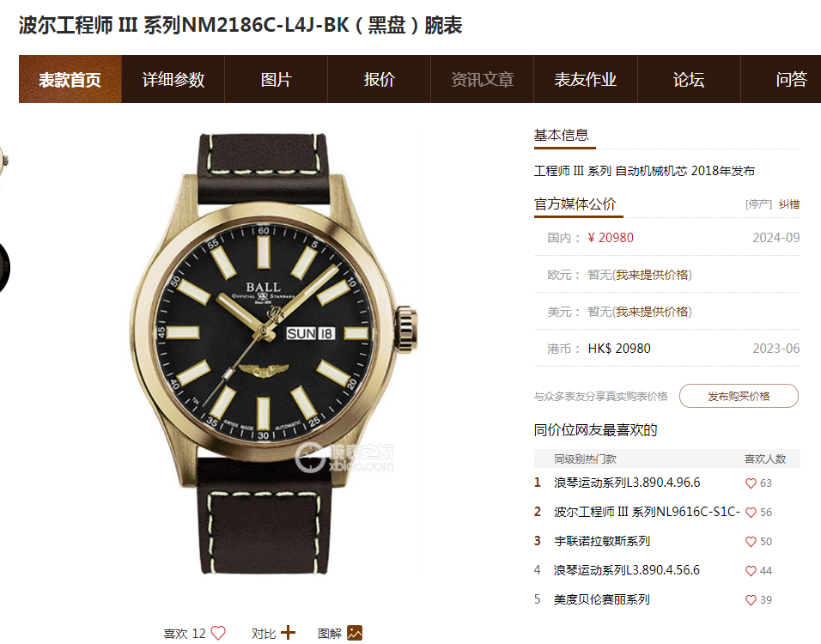Click the 发布购买价格 button

click(x=739, y=396)
